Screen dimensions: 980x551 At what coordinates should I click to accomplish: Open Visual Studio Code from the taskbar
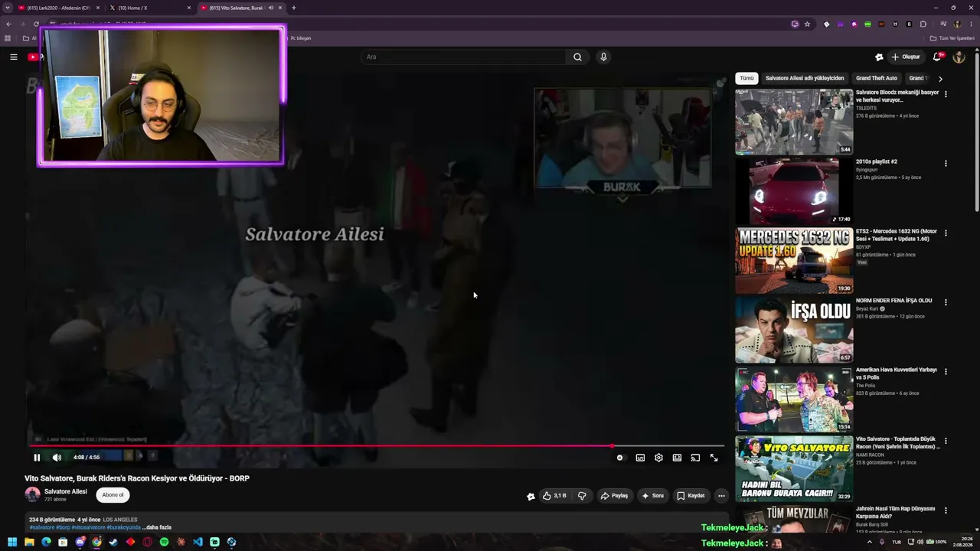point(198,542)
